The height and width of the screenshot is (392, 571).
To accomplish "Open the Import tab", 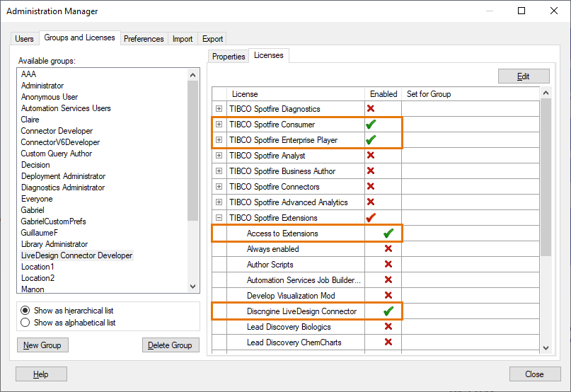I will (x=183, y=39).
